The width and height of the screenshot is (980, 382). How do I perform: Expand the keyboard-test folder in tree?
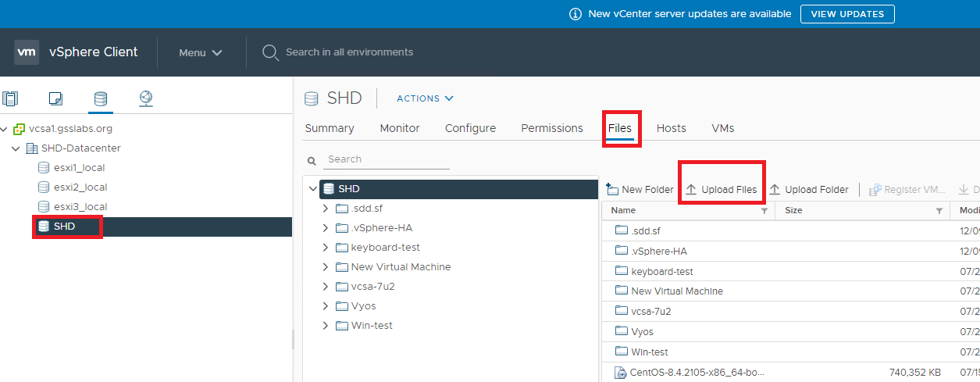coord(326,248)
